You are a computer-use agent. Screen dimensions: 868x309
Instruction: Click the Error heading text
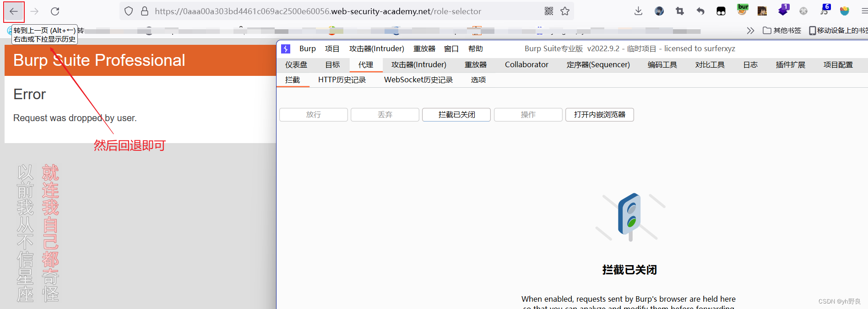30,94
